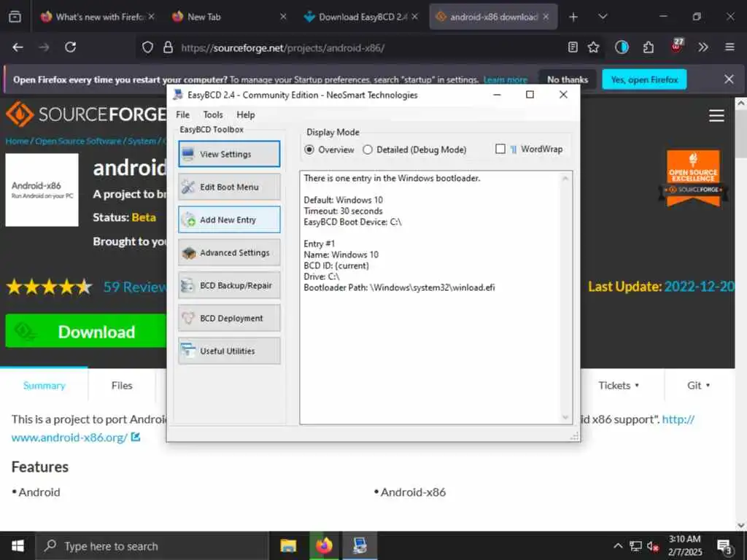Open a new Firefox tab with plus

point(573,17)
